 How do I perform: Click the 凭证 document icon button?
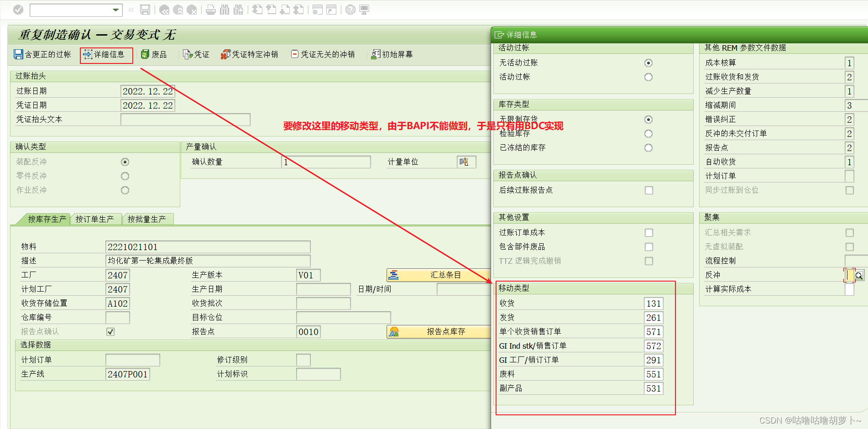[x=196, y=54]
